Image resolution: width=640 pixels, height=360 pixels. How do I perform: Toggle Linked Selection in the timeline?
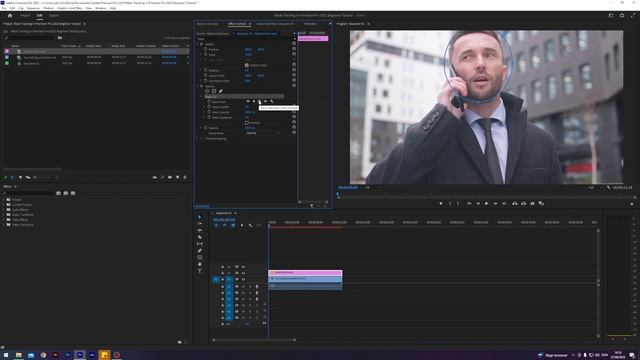233,225
